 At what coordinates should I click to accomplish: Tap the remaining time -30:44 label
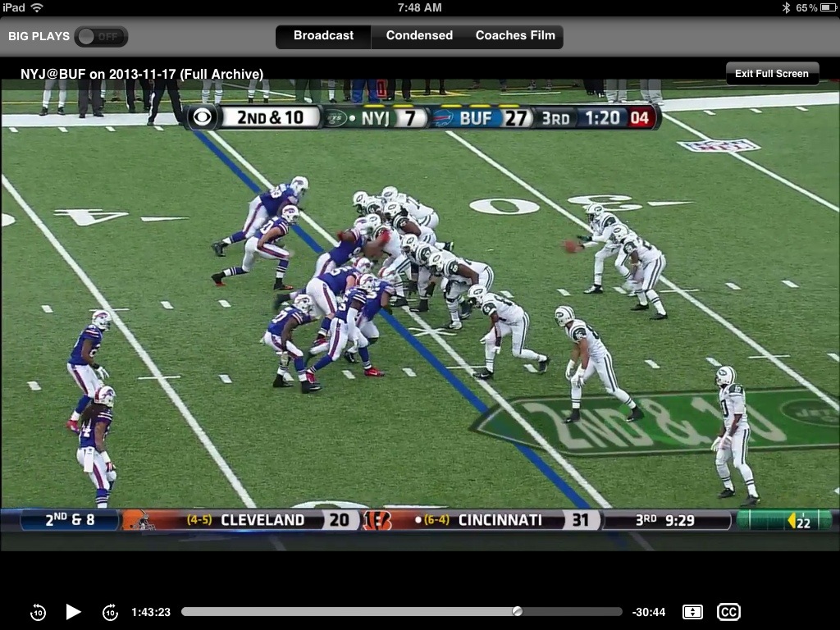point(648,612)
